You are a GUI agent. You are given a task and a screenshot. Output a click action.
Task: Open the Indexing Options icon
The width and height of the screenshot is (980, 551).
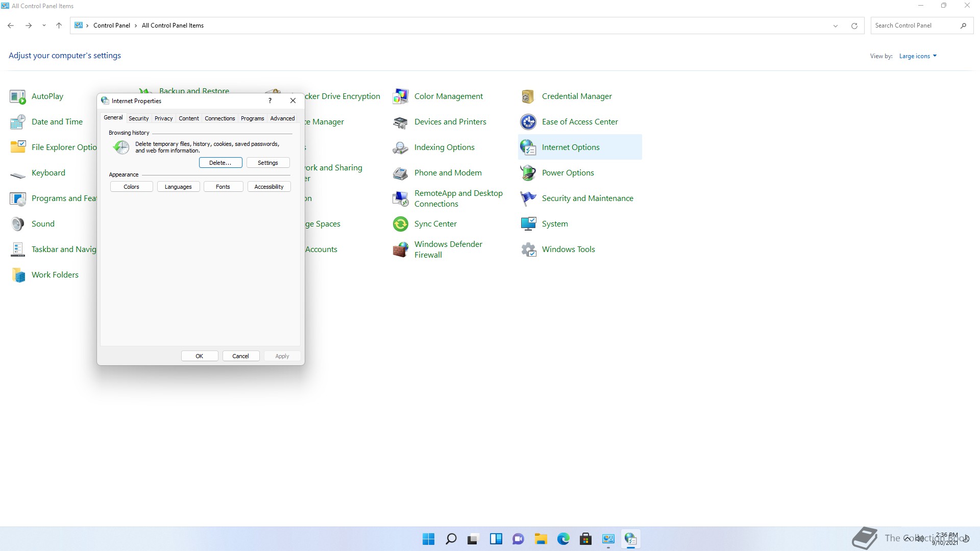click(x=400, y=147)
